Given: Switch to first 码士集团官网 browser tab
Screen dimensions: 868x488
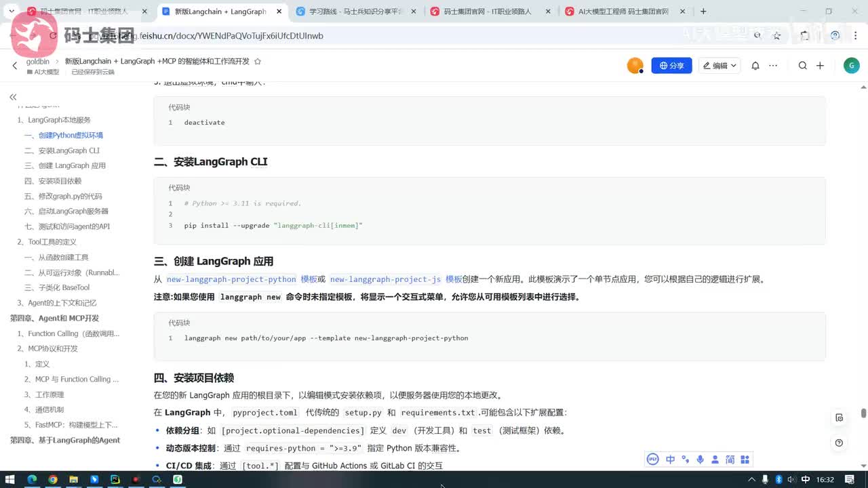Looking at the screenshot, I should click(83, 12).
